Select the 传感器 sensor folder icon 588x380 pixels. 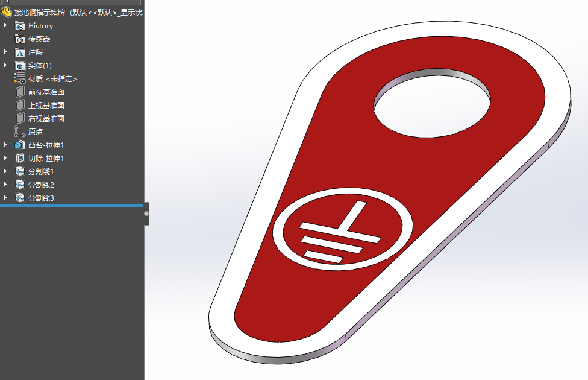pos(20,39)
